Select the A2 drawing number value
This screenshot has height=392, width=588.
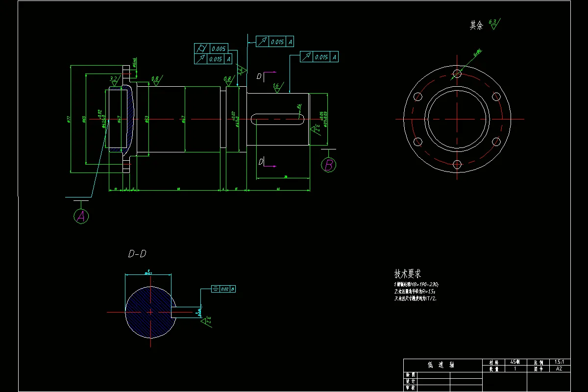tap(560, 368)
